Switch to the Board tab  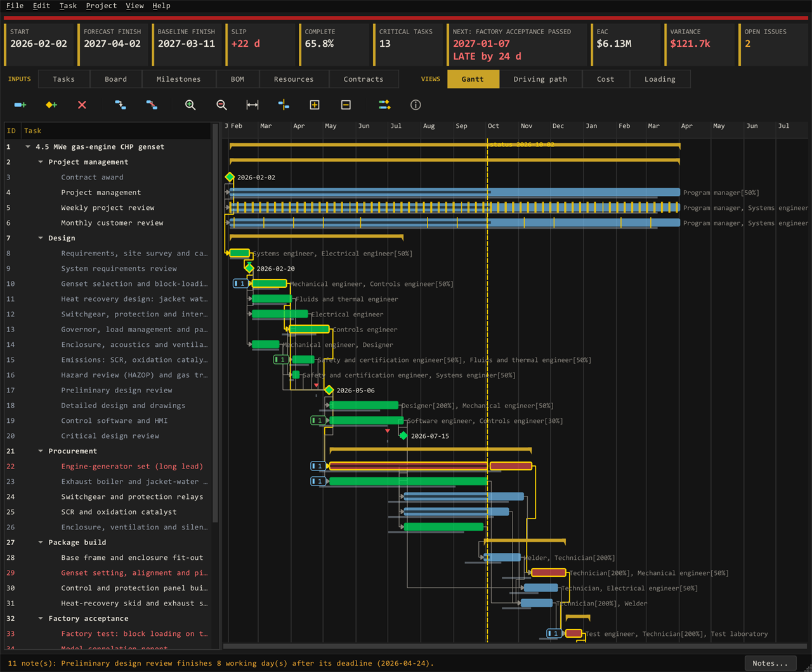tap(115, 79)
